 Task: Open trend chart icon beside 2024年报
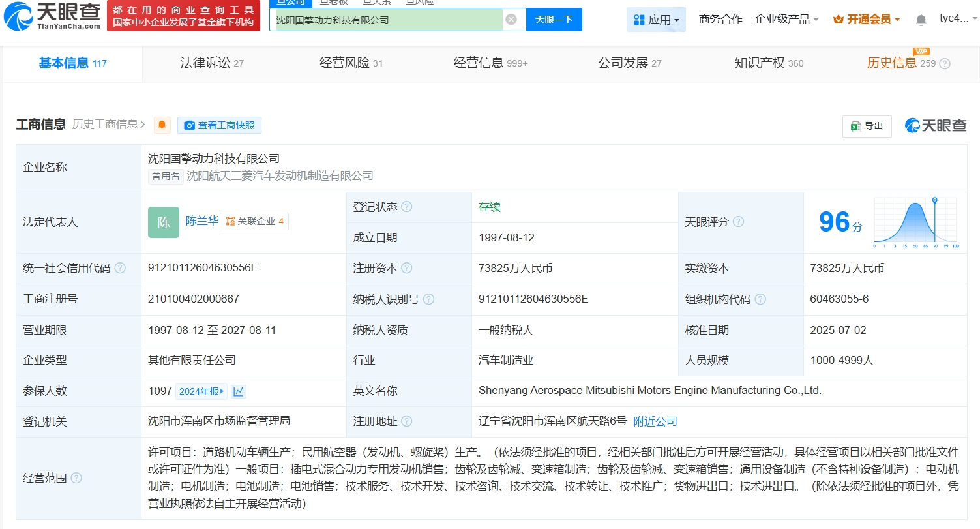(239, 391)
